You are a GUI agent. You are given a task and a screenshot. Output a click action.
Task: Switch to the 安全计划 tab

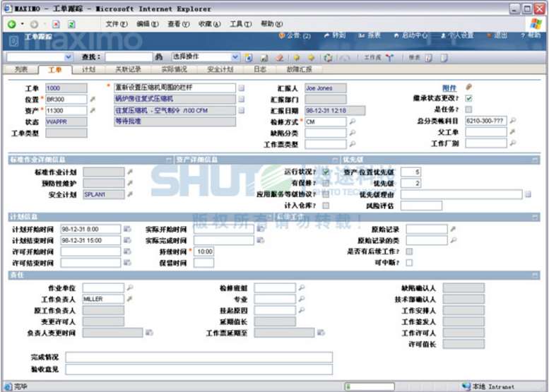tap(220, 69)
